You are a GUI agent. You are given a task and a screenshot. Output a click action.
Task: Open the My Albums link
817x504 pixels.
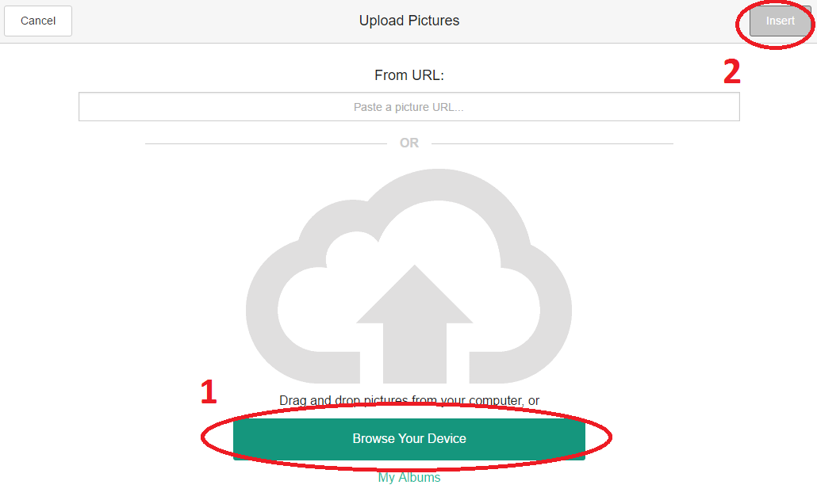click(x=409, y=478)
